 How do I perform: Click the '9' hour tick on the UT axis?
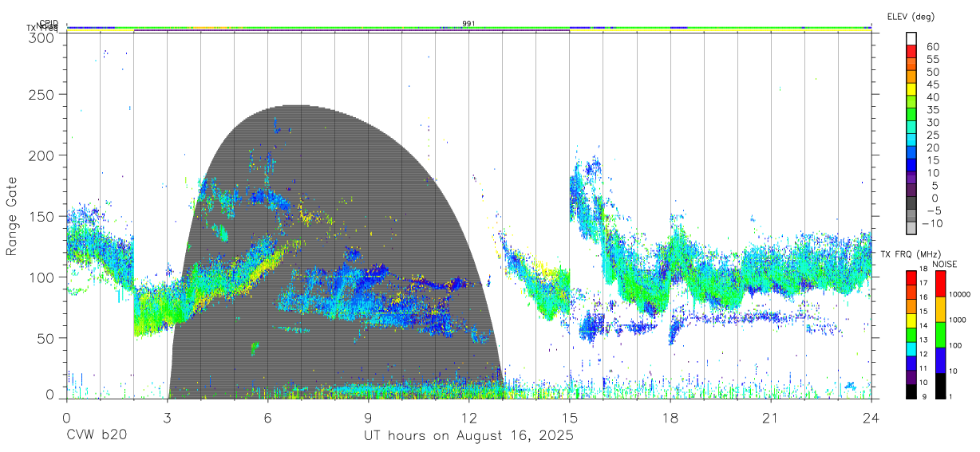[368, 418]
